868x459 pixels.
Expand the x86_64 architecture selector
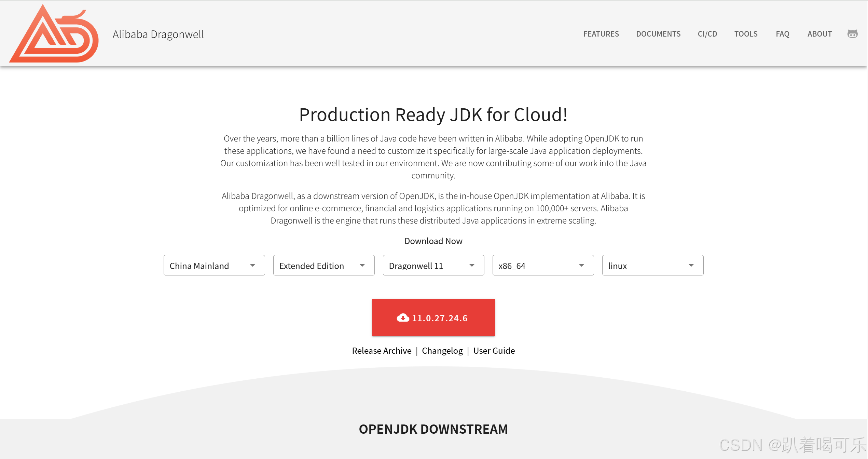click(543, 266)
